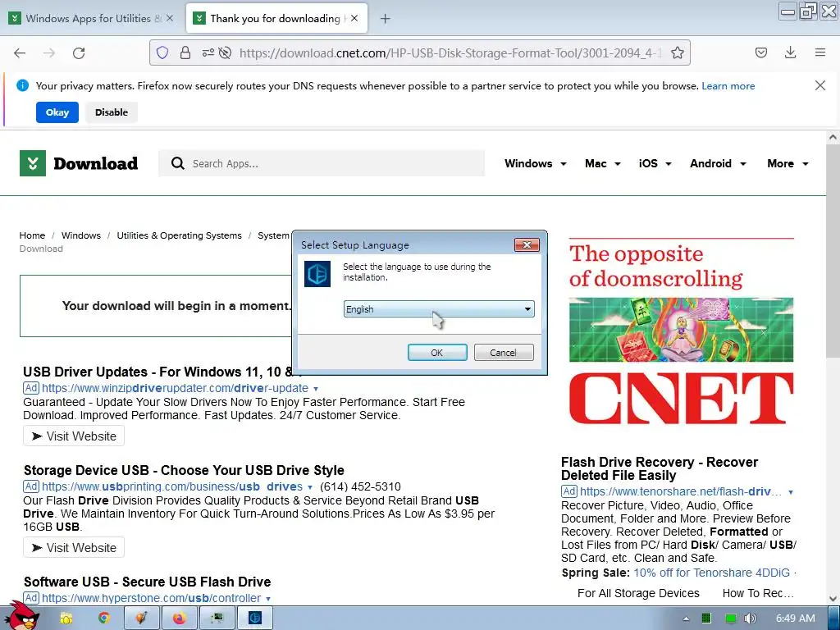Show hidden system tray icons
Screen dimensions: 840x630
click(686, 619)
